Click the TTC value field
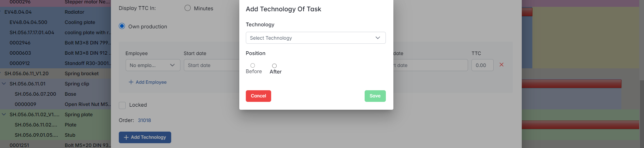 [482, 65]
